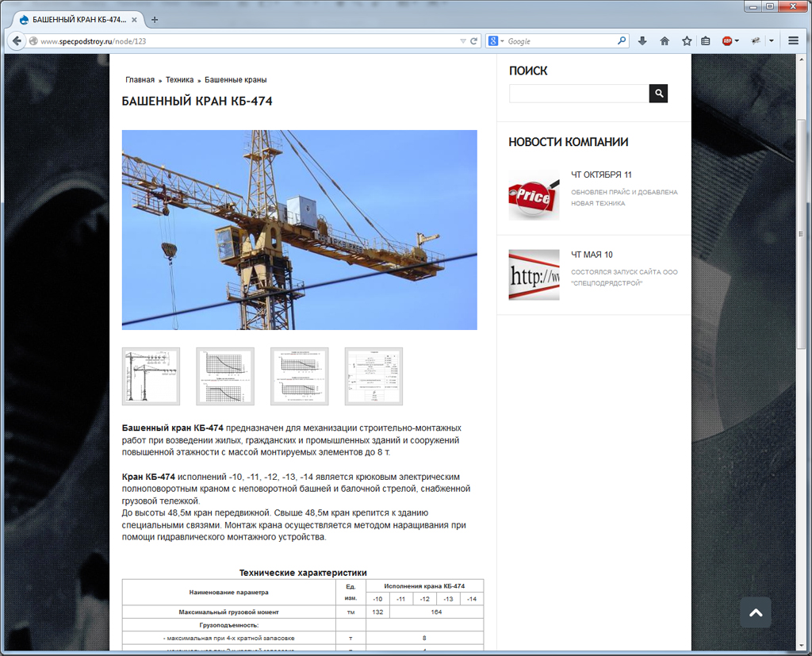Click the Главная breadcrumb link
The height and width of the screenshot is (656, 812).
pos(140,80)
